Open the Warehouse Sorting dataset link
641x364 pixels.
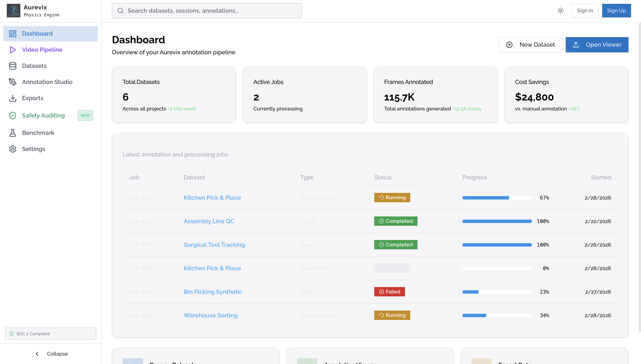(210, 315)
